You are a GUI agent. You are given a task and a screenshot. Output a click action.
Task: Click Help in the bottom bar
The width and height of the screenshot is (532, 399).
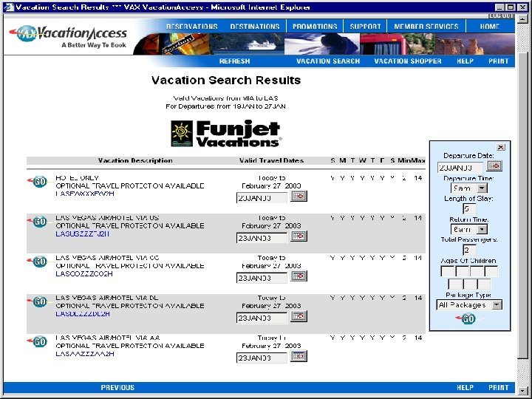465,387
